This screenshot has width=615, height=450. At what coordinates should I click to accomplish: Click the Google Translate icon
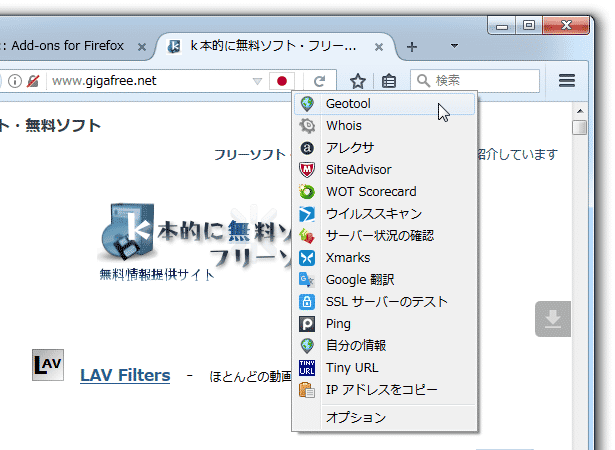[x=307, y=280]
